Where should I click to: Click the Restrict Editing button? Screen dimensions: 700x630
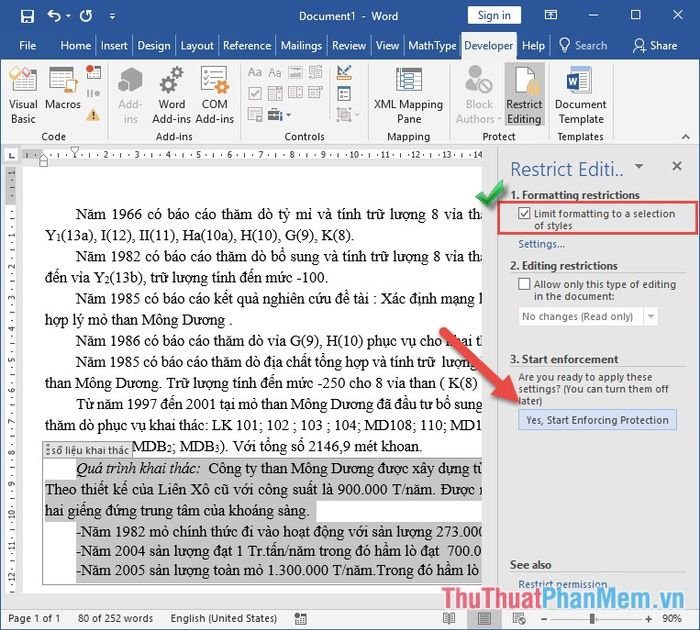click(x=524, y=95)
